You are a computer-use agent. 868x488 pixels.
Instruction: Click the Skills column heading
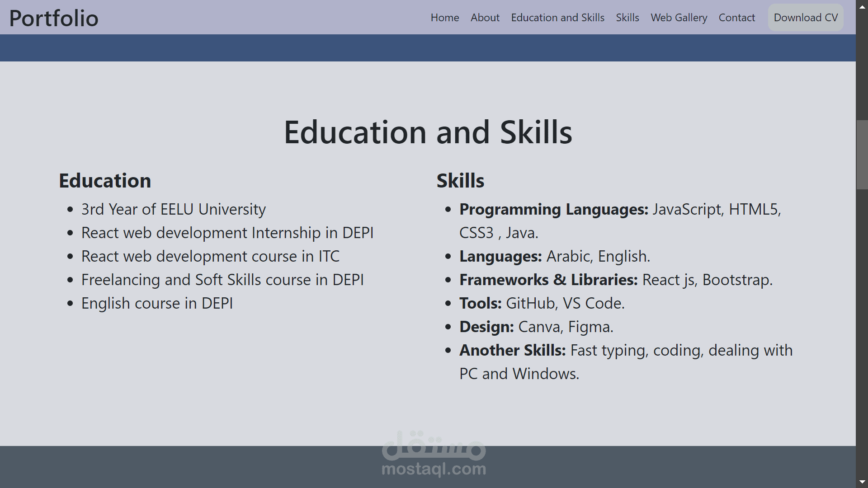click(460, 181)
